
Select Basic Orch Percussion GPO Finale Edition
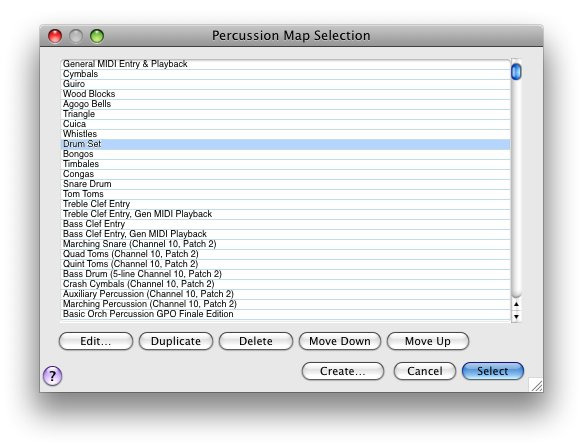[286, 315]
